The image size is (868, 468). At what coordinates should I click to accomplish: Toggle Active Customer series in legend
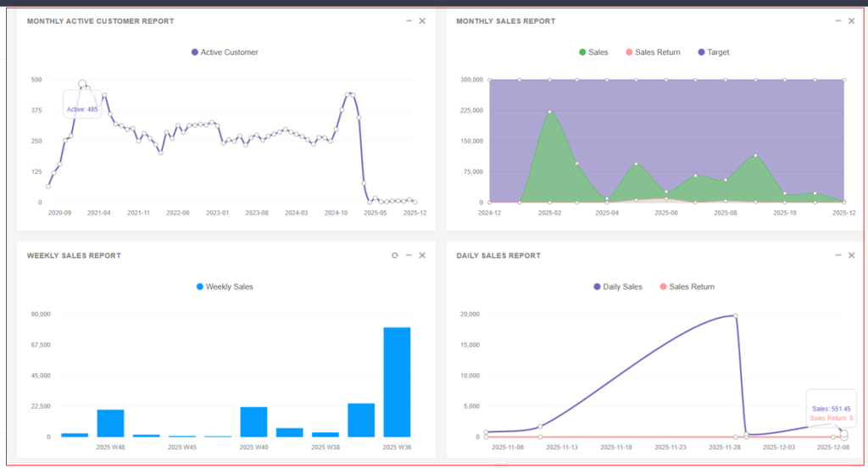pos(225,53)
